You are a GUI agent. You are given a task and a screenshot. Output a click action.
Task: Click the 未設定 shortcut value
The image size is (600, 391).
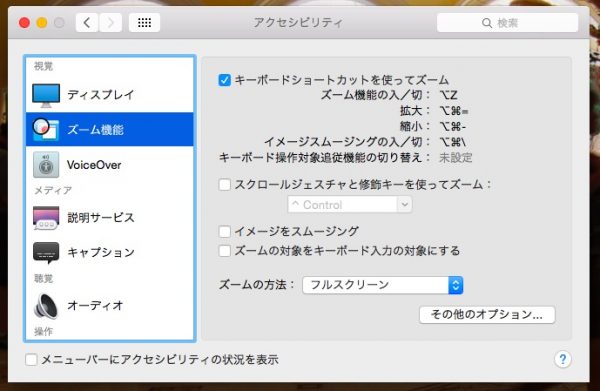455,158
